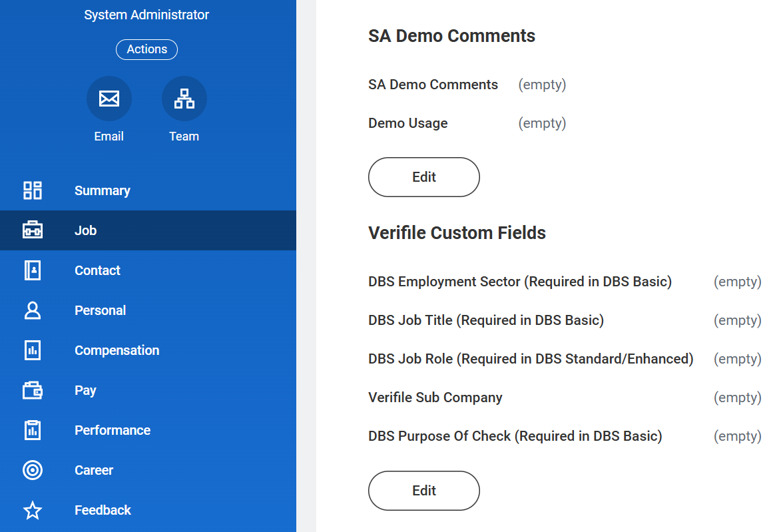Open the Summary tab label

103,191
